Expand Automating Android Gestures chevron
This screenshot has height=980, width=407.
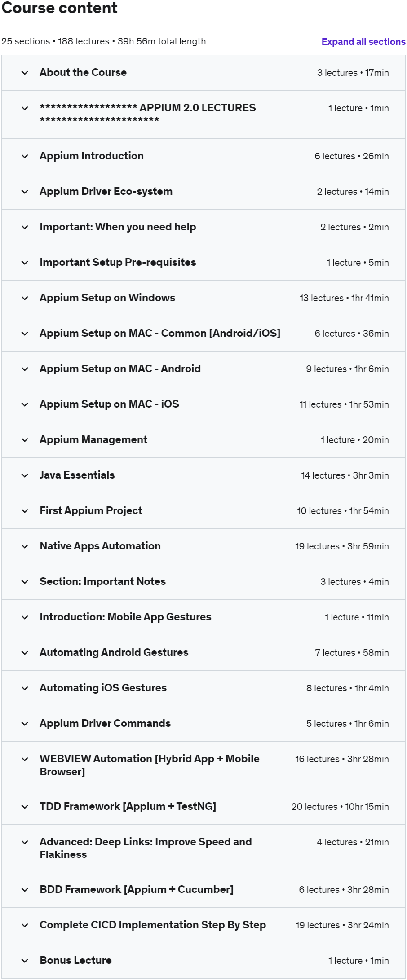pyautogui.click(x=25, y=653)
